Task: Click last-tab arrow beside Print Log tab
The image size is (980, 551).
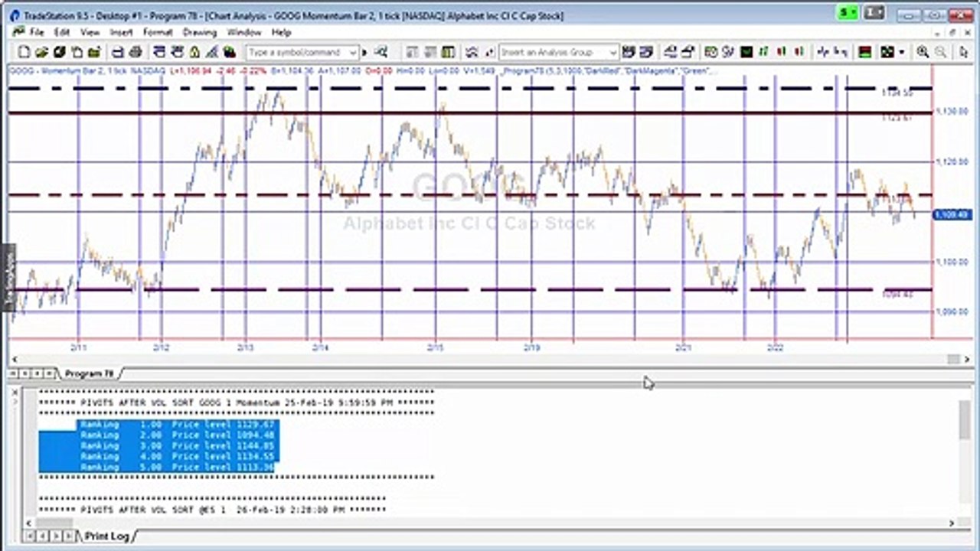Action: pyautogui.click(x=70, y=536)
